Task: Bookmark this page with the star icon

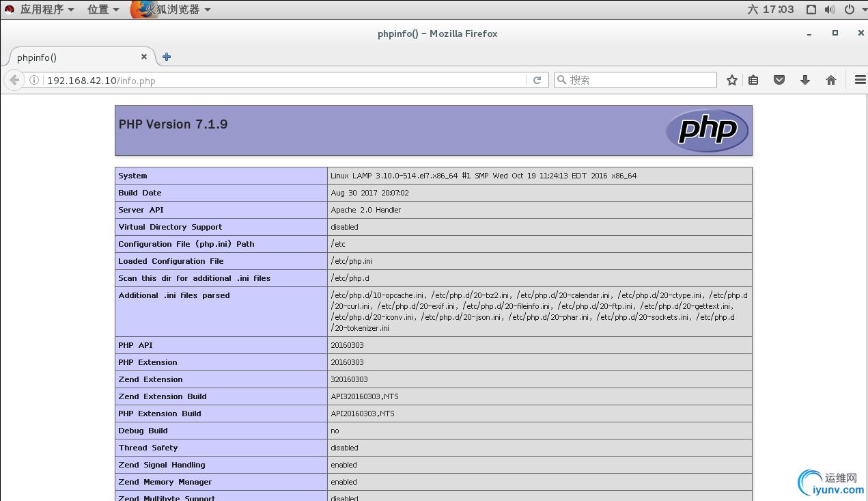Action: tap(732, 80)
